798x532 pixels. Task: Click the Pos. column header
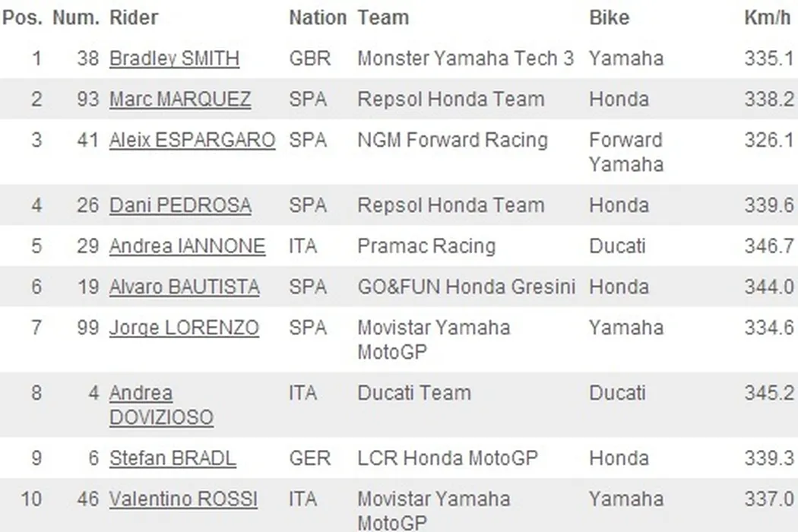click(x=23, y=17)
